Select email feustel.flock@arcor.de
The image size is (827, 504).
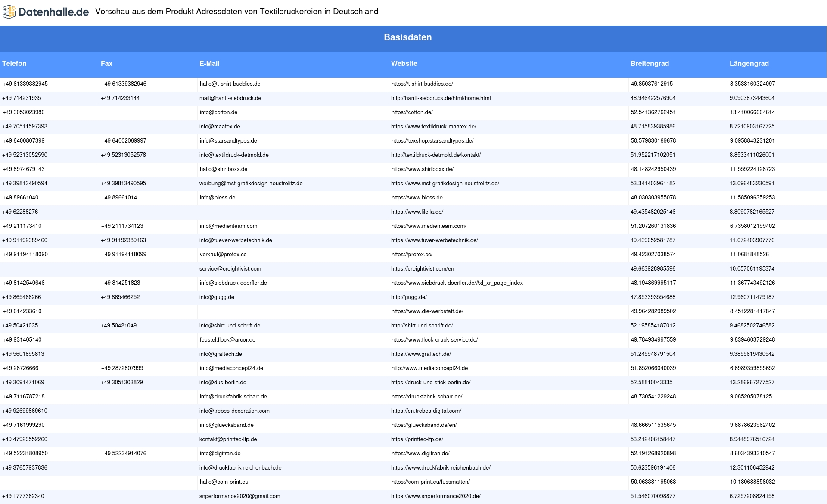coord(227,340)
